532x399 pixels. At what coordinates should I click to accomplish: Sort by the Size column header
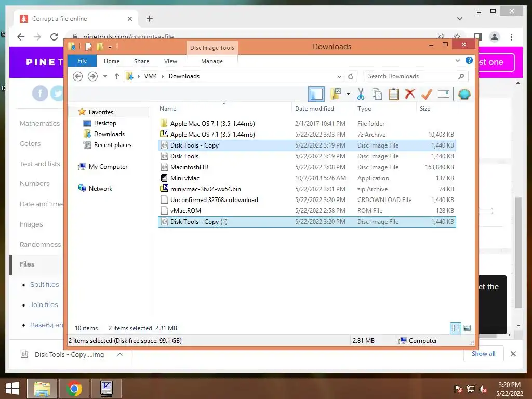click(x=437, y=109)
